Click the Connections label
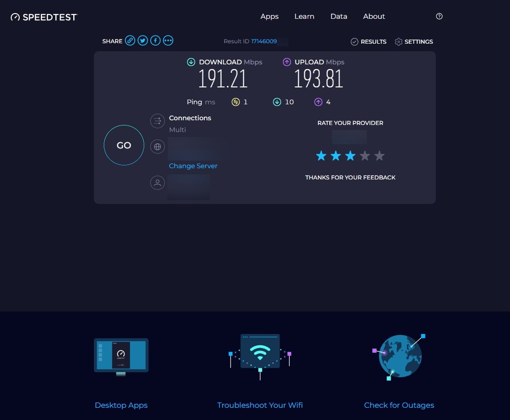The width and height of the screenshot is (510, 420). 190,118
